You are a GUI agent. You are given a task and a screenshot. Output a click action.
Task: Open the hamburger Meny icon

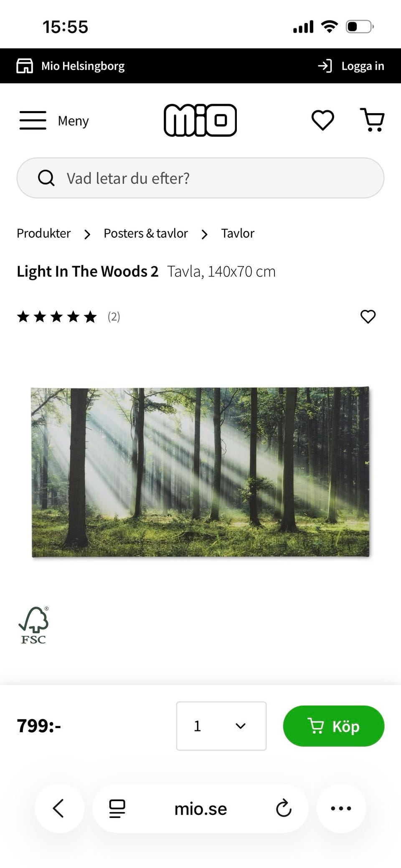pos(33,120)
